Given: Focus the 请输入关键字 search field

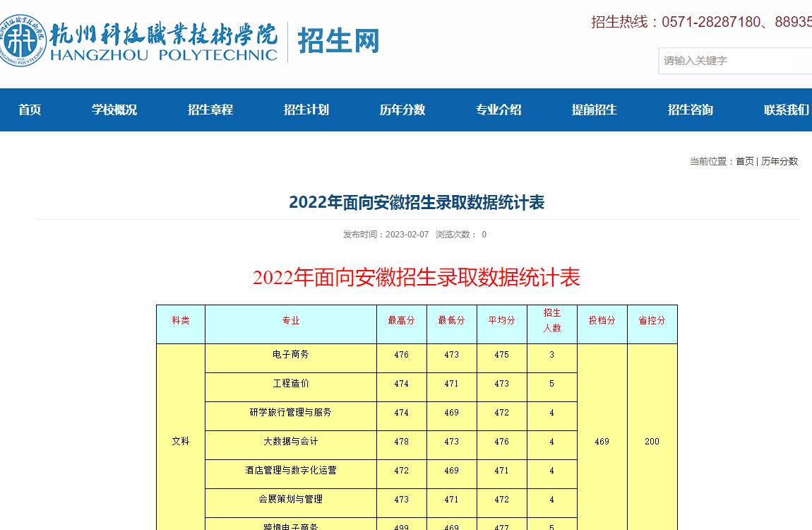Looking at the screenshot, I should (735, 61).
